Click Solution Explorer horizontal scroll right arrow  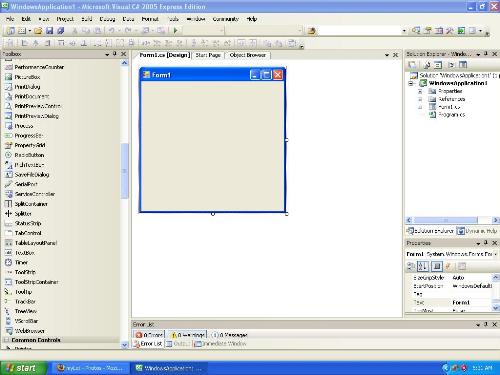click(x=495, y=220)
